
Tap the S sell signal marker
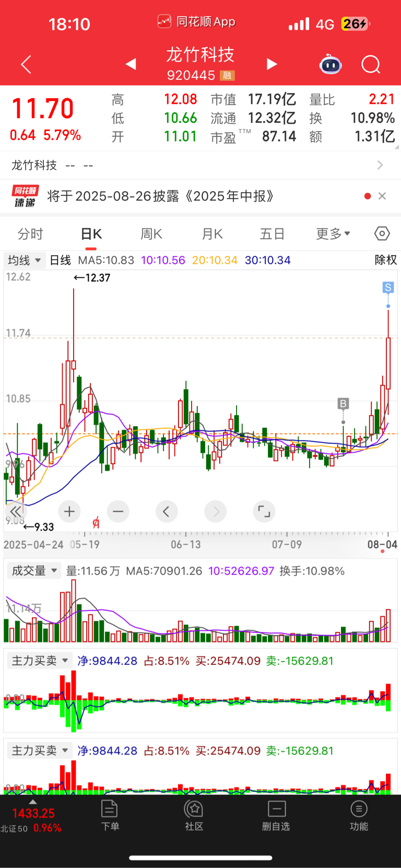pyautogui.click(x=387, y=287)
